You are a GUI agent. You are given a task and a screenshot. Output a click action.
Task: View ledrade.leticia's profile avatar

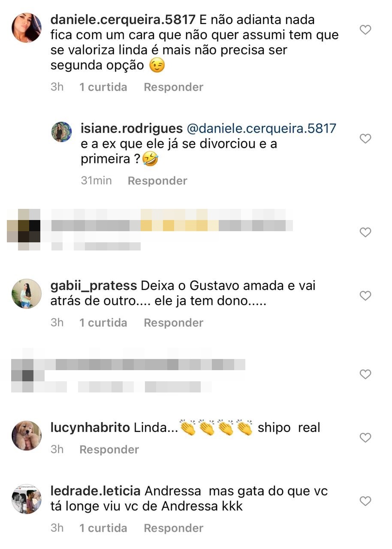27,499
